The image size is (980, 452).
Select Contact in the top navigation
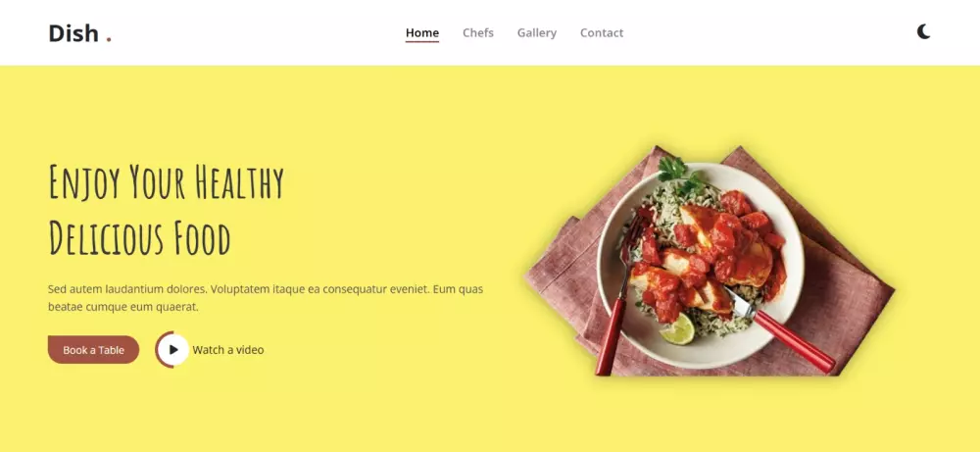pyautogui.click(x=602, y=32)
